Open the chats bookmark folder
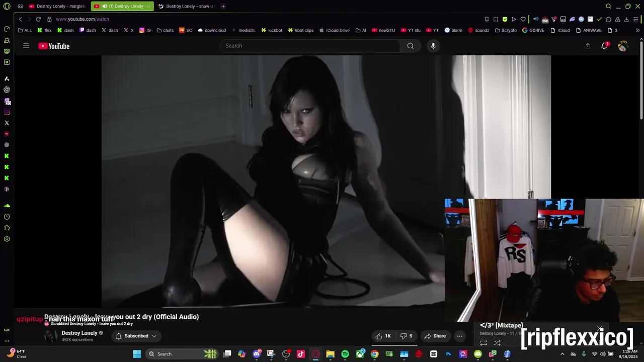 click(165, 30)
